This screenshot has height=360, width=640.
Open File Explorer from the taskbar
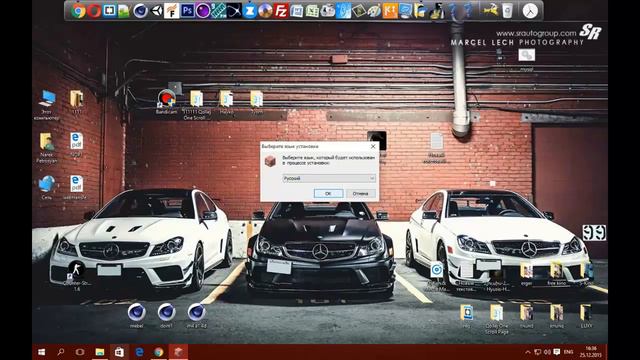point(100,352)
